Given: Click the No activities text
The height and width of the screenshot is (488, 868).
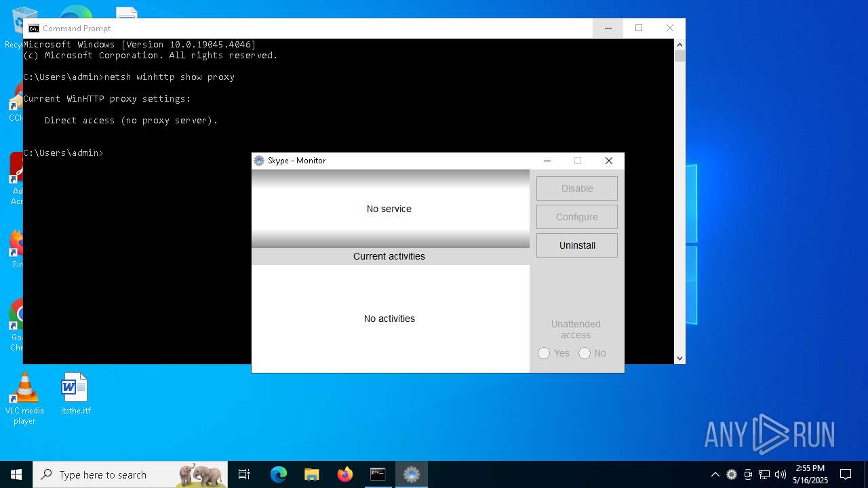Looking at the screenshot, I should coord(389,319).
